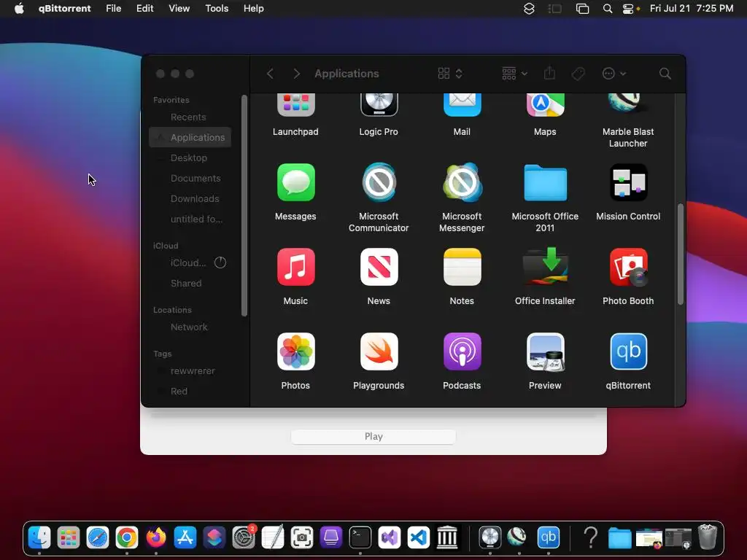Viewport: 747px width, 560px height.
Task: Select the Photos app icon
Action: [x=296, y=351]
